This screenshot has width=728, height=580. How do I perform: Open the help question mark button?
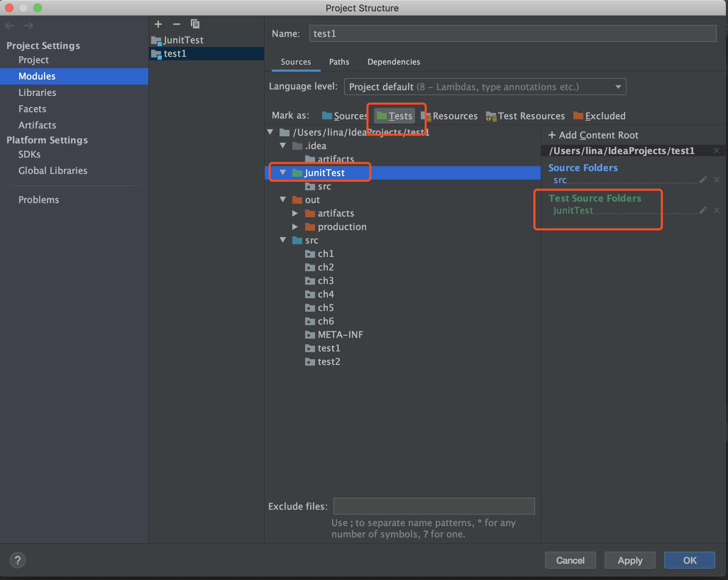(17, 560)
